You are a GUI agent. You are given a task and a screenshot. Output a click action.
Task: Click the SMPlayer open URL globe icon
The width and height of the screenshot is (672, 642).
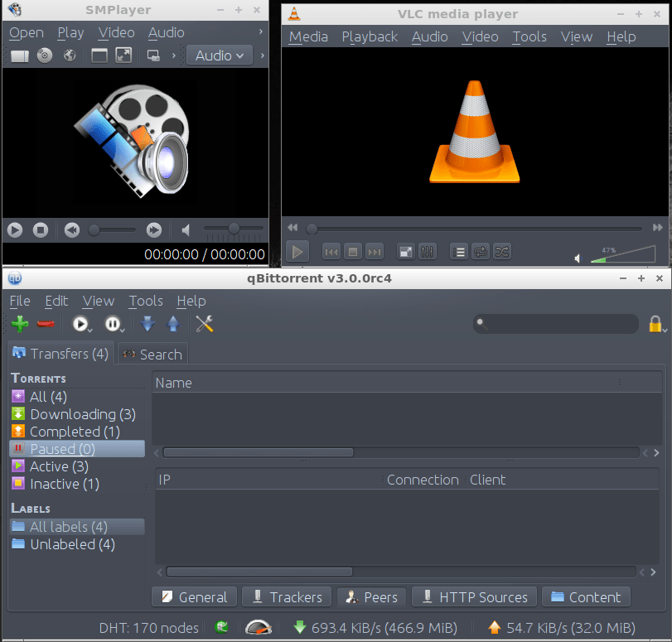[70, 56]
